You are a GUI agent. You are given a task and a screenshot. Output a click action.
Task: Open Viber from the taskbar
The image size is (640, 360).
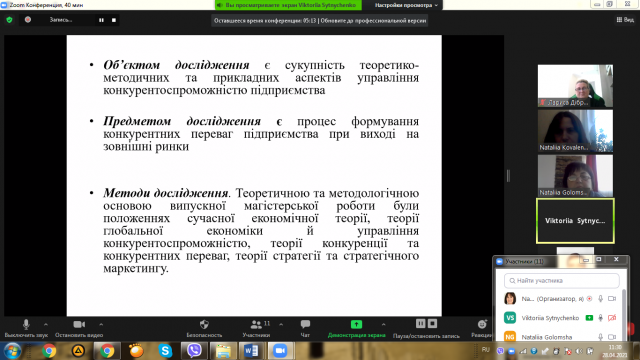point(194,351)
